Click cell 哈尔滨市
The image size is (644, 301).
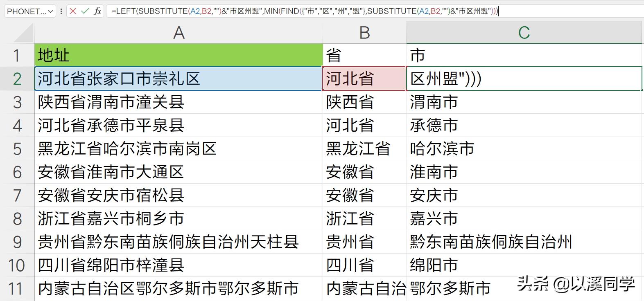(x=524, y=148)
